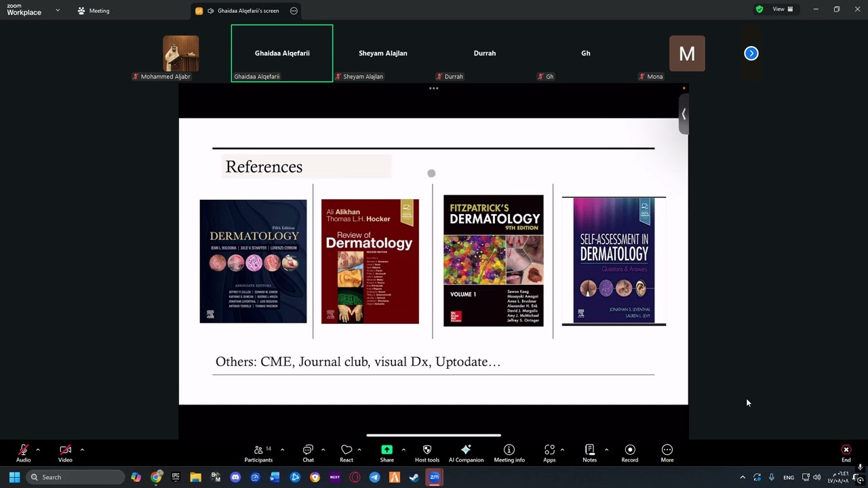Screen dimensions: 868x488
Task: Start recording with the Record button
Action: 630,453
